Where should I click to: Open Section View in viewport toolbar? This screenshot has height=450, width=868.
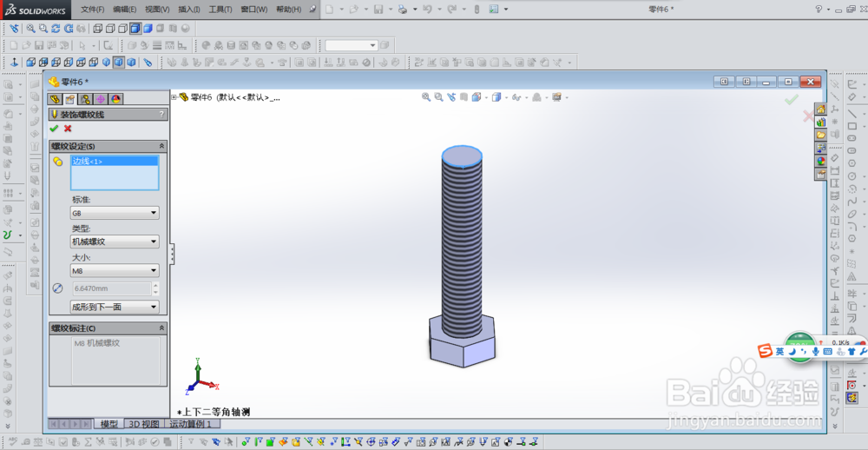coord(464,97)
